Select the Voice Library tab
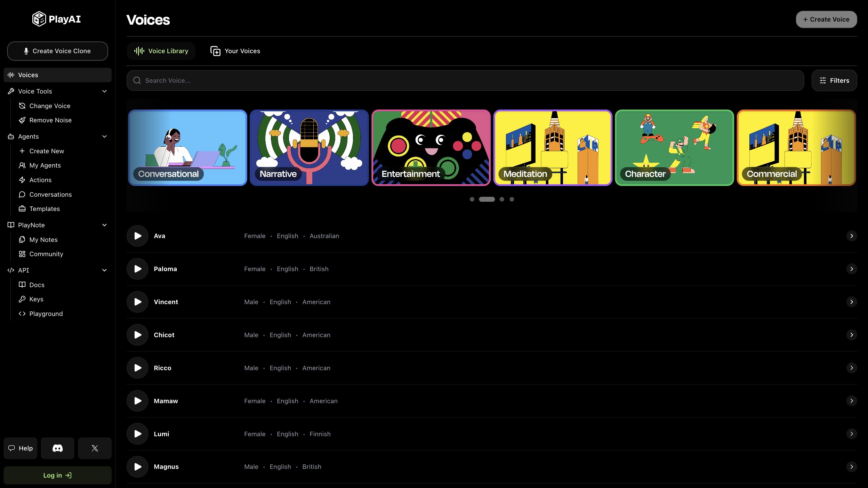868x488 pixels. pyautogui.click(x=161, y=51)
